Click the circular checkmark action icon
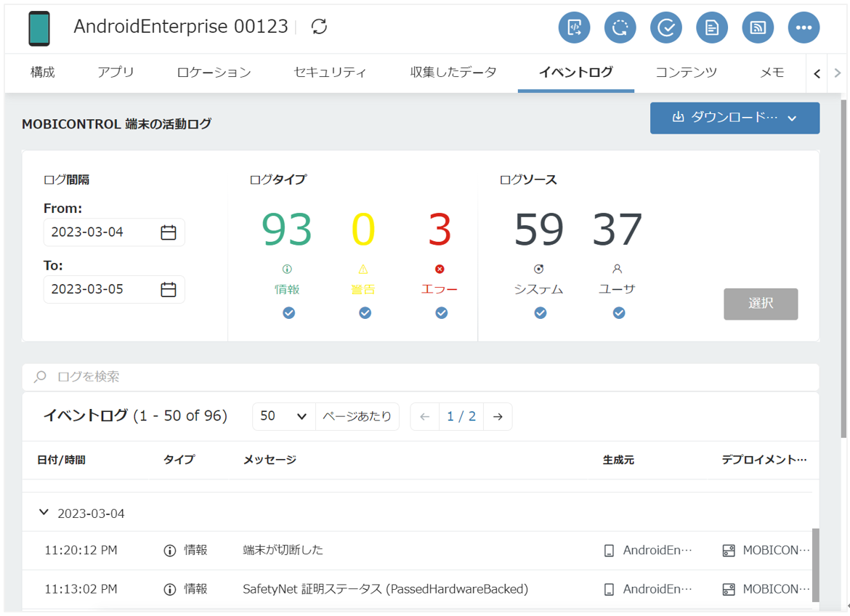Screen dimensions: 850x616 (x=666, y=27)
